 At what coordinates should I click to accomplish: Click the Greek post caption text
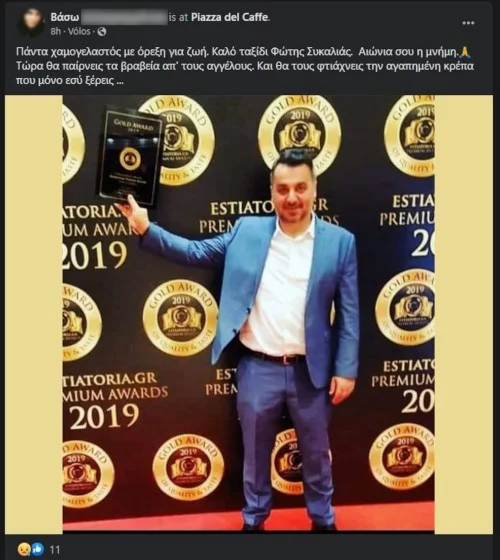coord(245,66)
